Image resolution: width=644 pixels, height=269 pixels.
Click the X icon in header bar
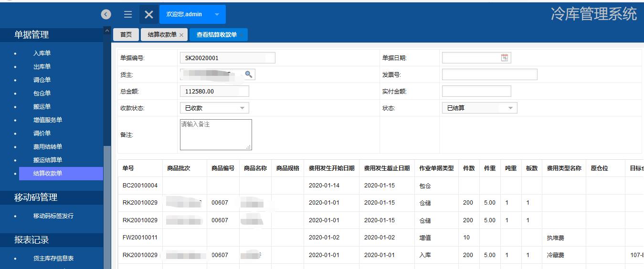coord(149,15)
